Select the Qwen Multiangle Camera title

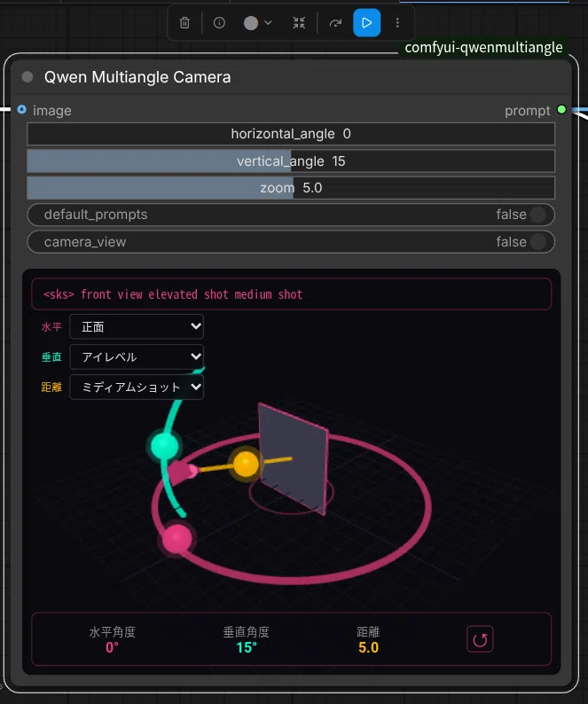(x=137, y=77)
